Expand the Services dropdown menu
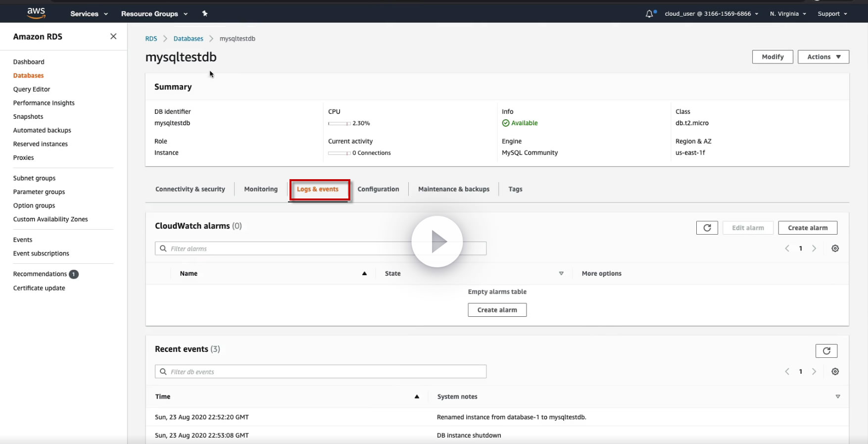 coord(89,14)
